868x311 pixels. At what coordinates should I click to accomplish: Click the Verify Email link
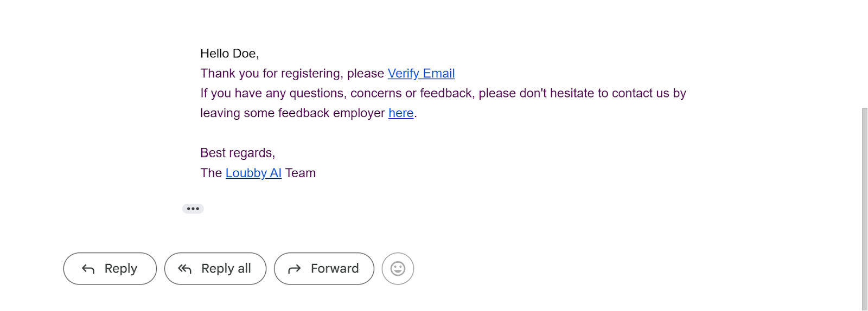(x=421, y=73)
